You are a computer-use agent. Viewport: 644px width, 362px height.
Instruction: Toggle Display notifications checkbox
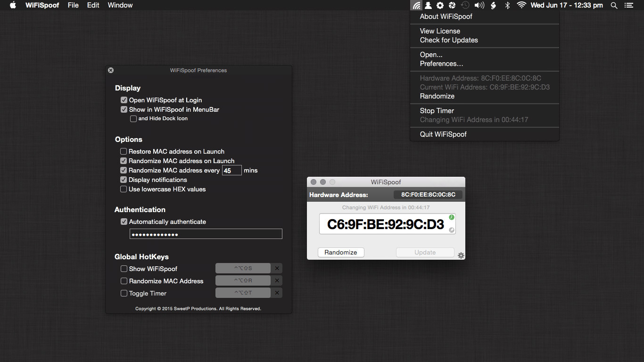click(124, 180)
